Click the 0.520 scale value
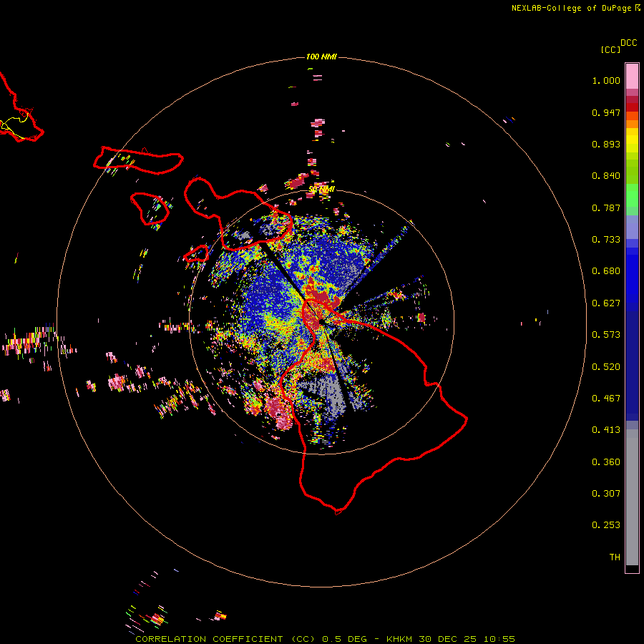Screen dimensions: 644x644 606,367
